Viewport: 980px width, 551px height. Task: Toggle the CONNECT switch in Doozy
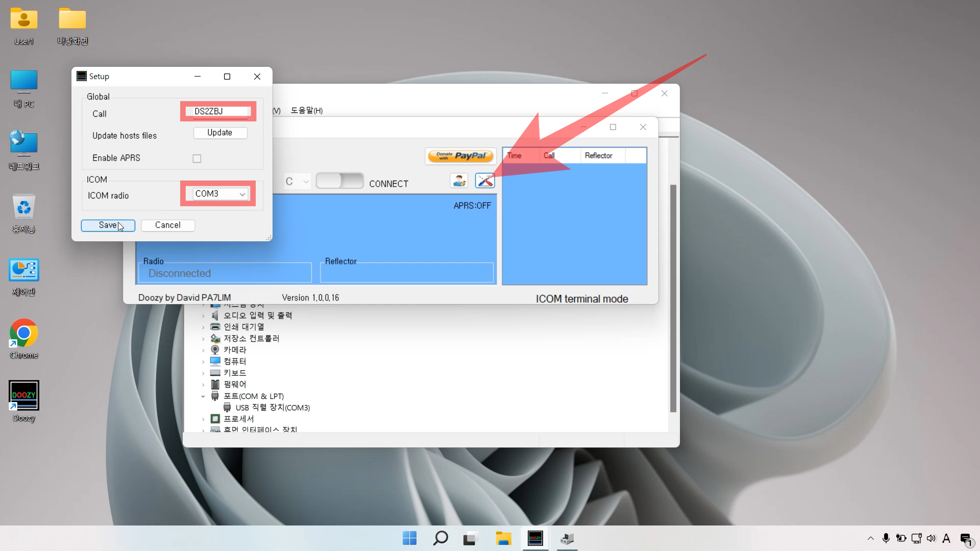pos(340,181)
